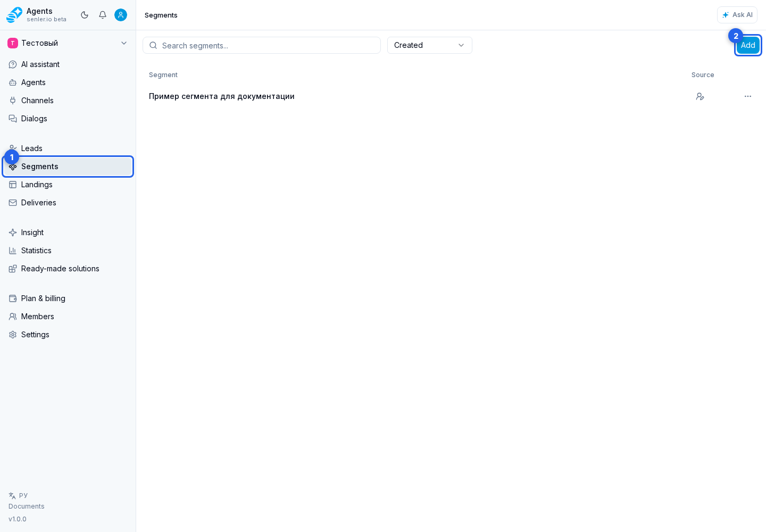The image size is (766, 532).
Task: Click the Insight sparkle icon
Action: click(13, 232)
